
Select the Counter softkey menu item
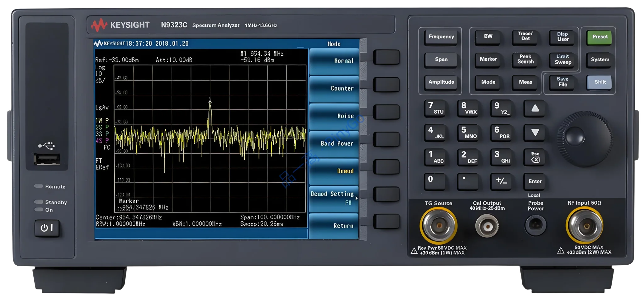(x=334, y=89)
